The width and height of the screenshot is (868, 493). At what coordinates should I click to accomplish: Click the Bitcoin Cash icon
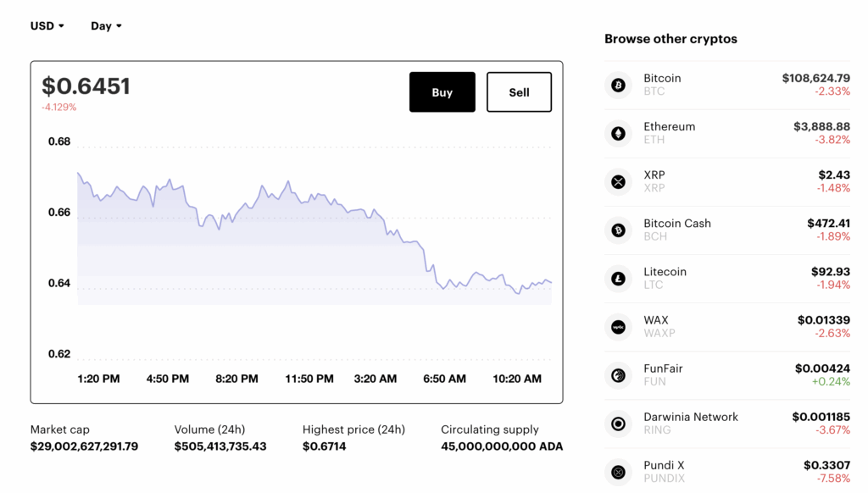click(x=618, y=230)
